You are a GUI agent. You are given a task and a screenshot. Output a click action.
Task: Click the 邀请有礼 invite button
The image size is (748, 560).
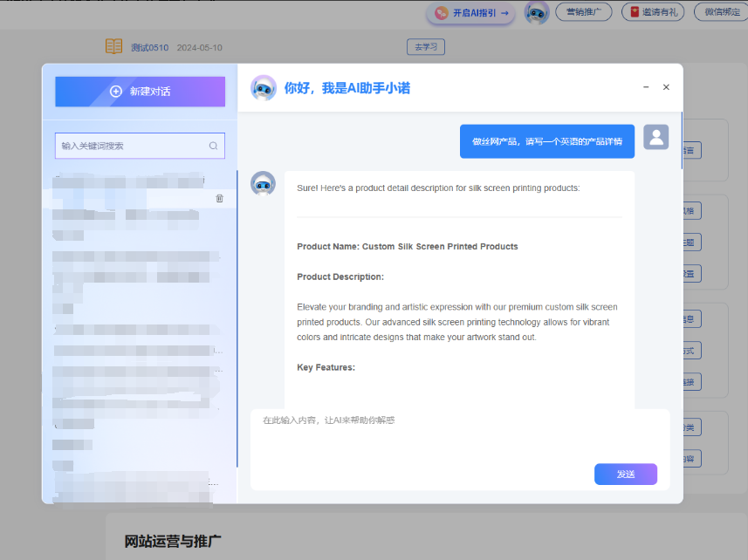coord(653,12)
